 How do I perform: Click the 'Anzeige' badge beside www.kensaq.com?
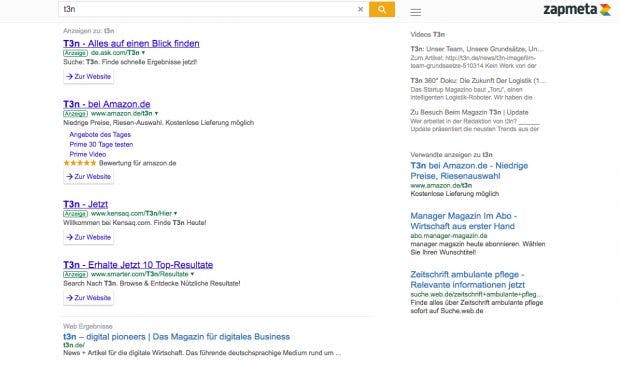75,214
